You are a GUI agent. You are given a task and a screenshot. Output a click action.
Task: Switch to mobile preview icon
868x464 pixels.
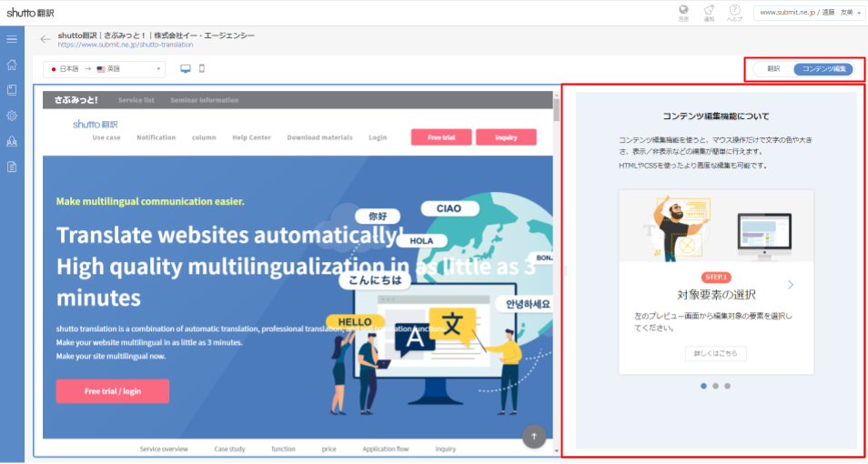pyautogui.click(x=202, y=68)
